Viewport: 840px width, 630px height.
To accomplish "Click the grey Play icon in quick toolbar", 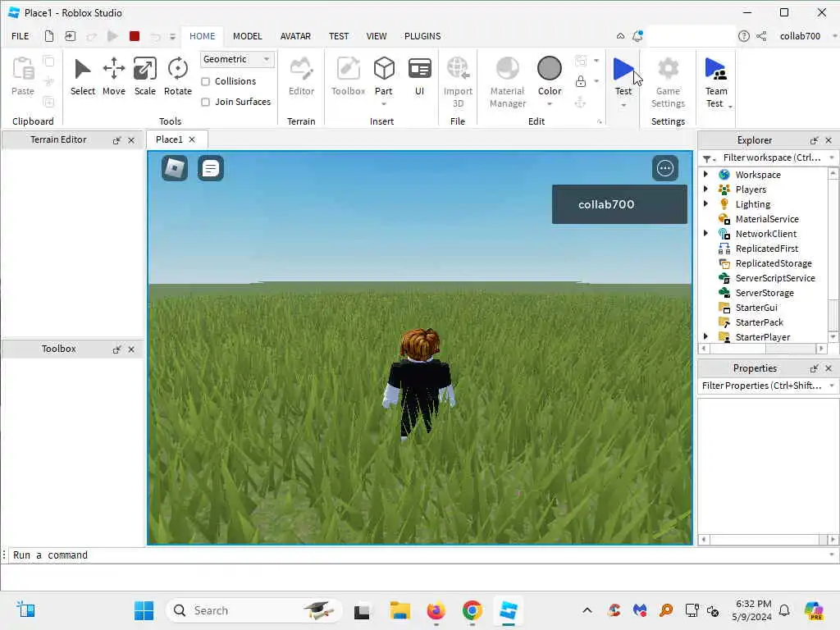I will coord(112,36).
